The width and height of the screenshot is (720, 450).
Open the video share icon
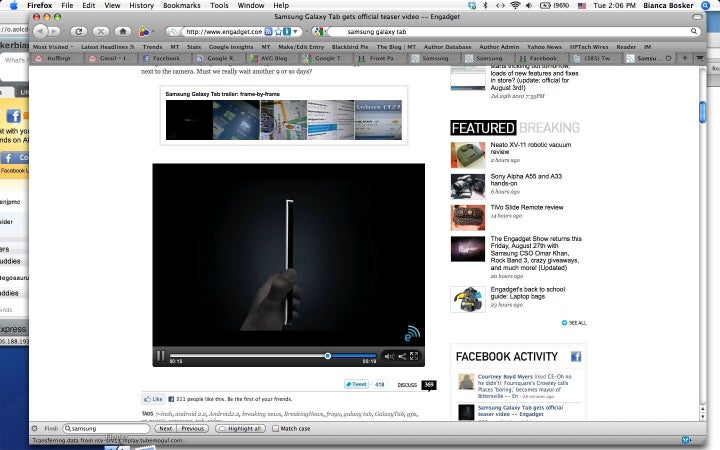(x=402, y=356)
